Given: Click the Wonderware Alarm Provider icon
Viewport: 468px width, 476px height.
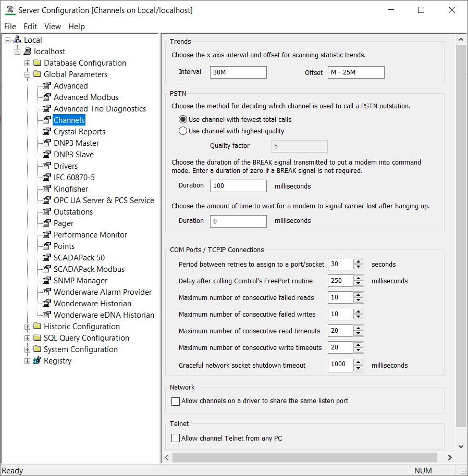Looking at the screenshot, I should pos(47,292).
